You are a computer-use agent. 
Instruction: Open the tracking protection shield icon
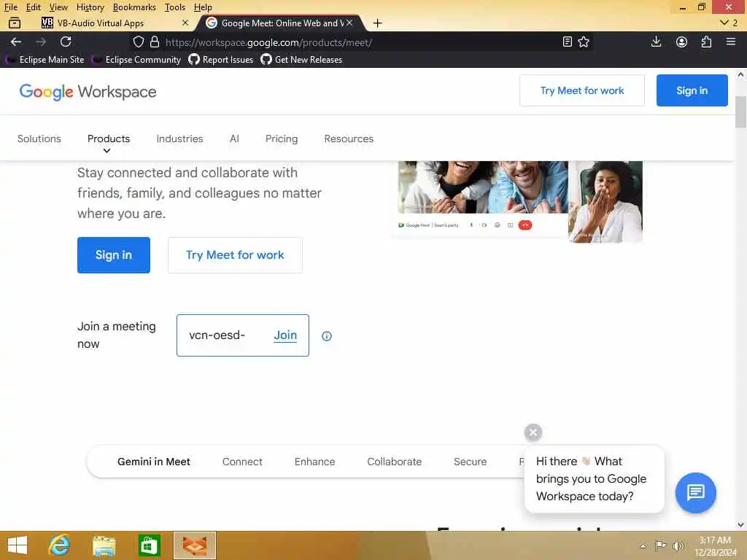coord(138,42)
